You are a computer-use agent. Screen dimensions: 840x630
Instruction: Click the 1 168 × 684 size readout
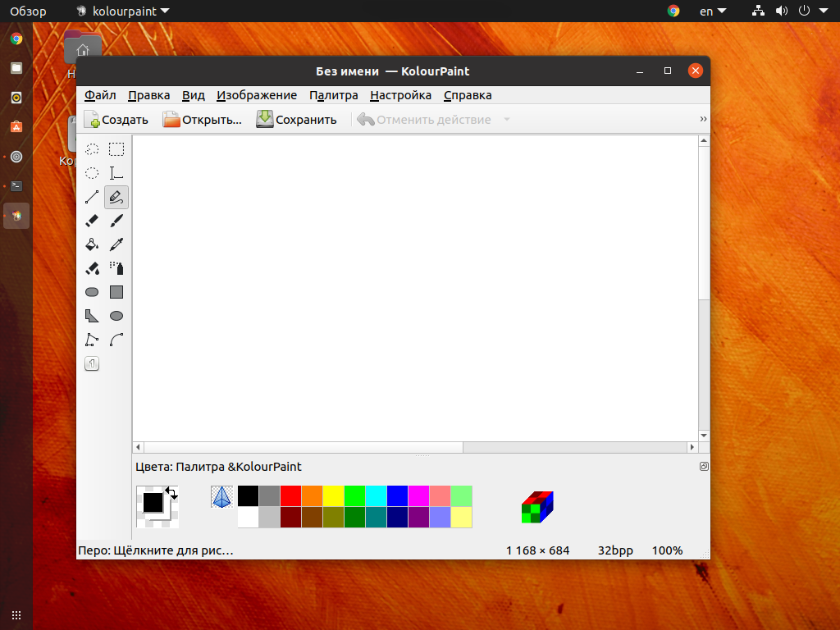tap(538, 550)
